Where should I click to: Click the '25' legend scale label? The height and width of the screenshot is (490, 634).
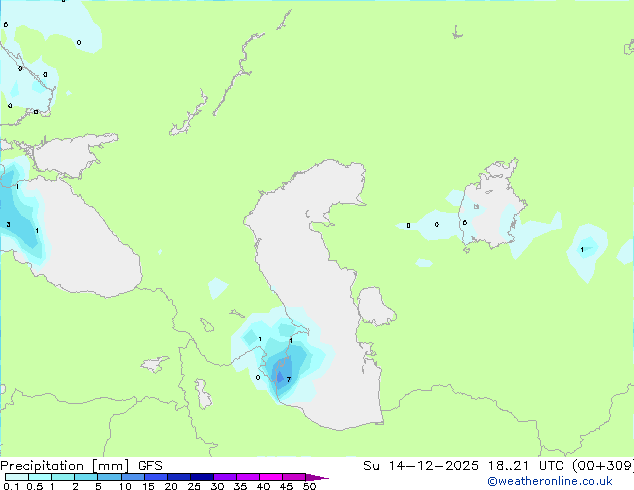(x=194, y=486)
